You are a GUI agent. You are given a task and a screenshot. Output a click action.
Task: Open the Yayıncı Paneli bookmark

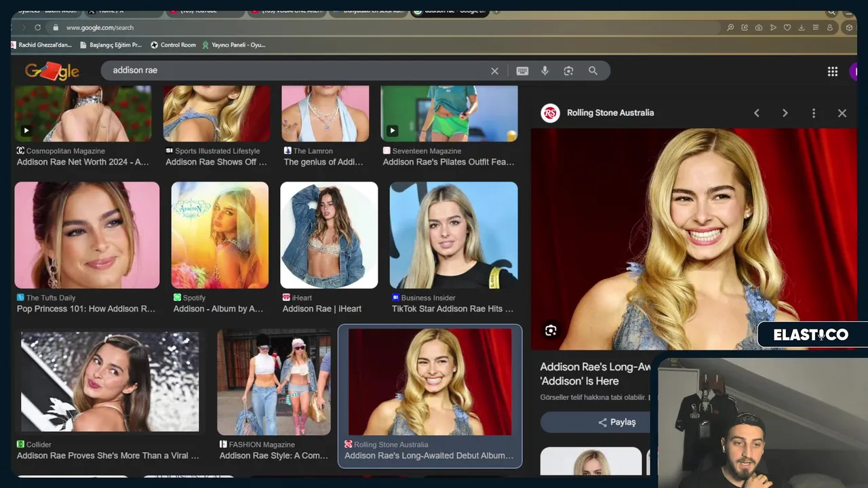coord(233,45)
